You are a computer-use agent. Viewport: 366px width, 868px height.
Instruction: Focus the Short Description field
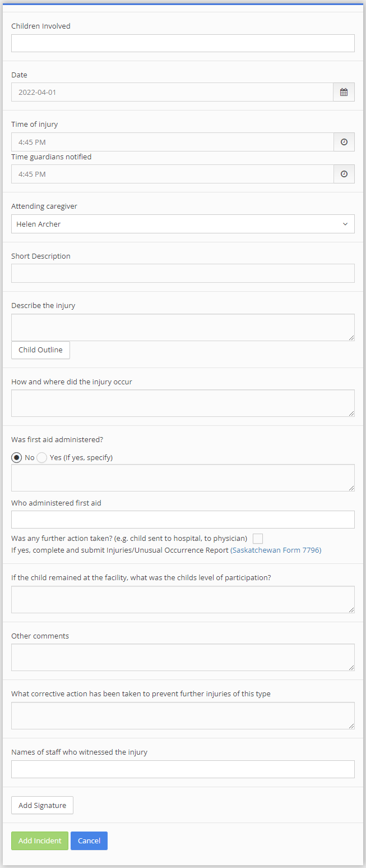click(x=183, y=273)
